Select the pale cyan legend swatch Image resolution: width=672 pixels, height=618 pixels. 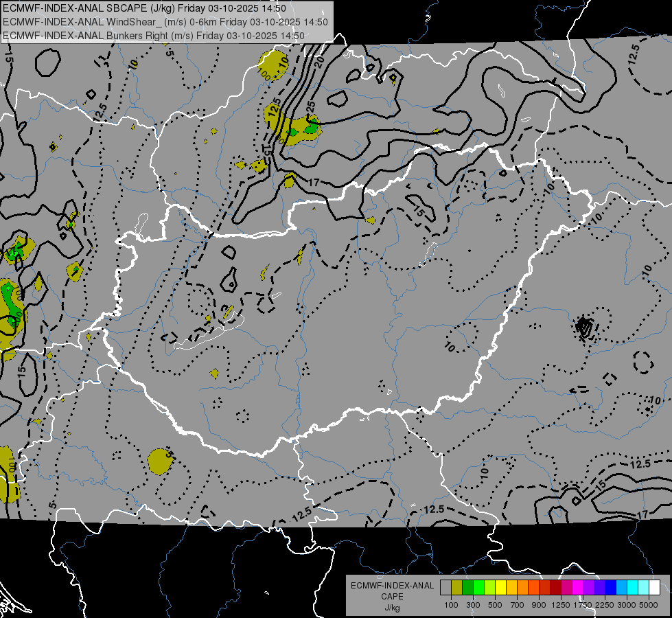[x=644, y=587]
